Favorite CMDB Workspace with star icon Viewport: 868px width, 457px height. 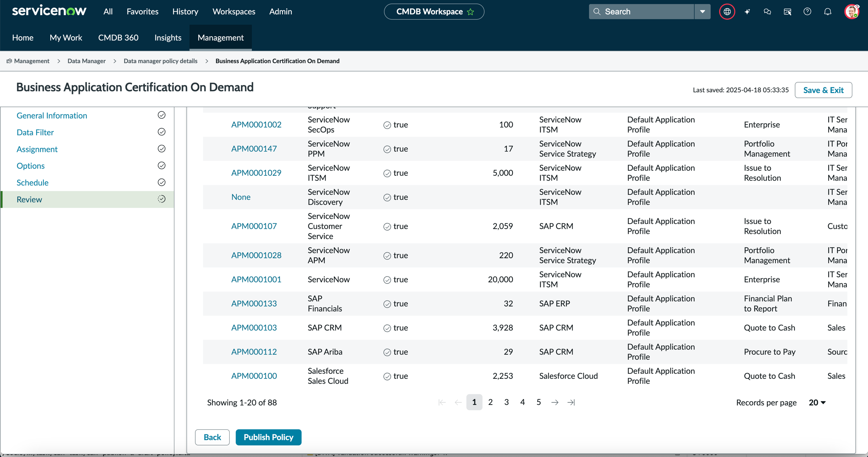click(471, 11)
